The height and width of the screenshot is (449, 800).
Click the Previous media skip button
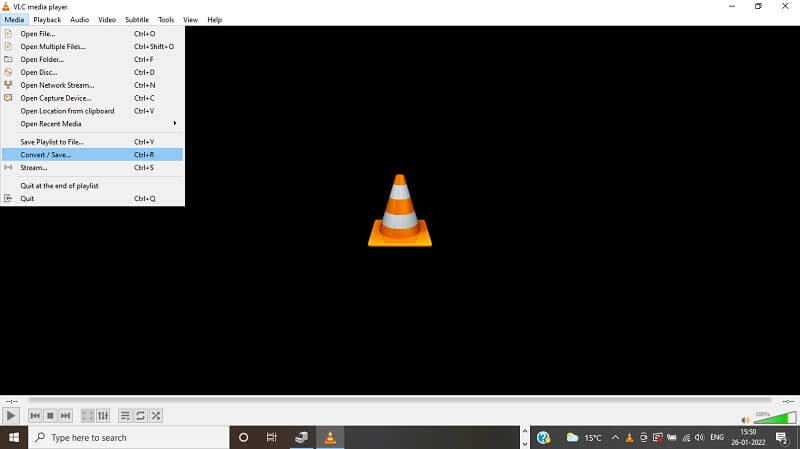click(x=35, y=416)
